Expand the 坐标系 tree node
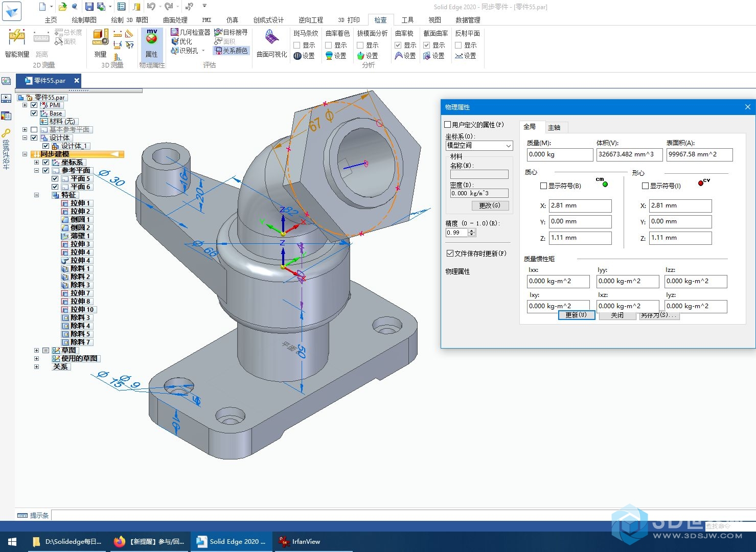 (x=36, y=162)
